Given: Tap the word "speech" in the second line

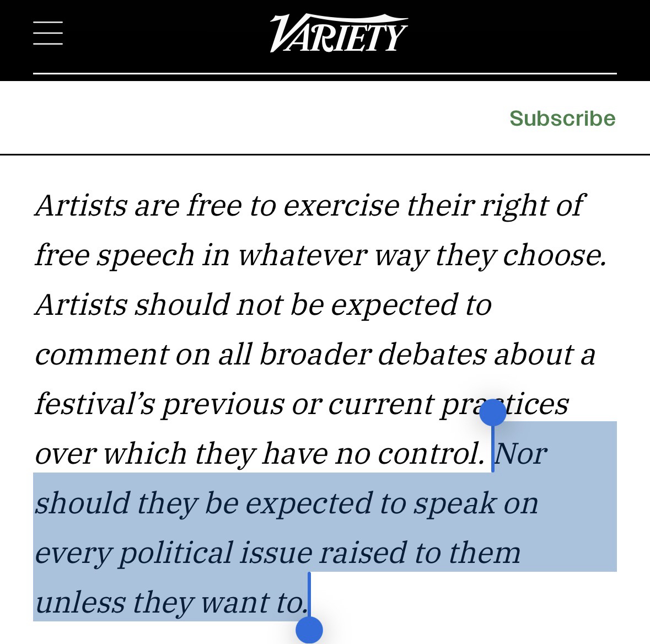Looking at the screenshot, I should tap(145, 255).
